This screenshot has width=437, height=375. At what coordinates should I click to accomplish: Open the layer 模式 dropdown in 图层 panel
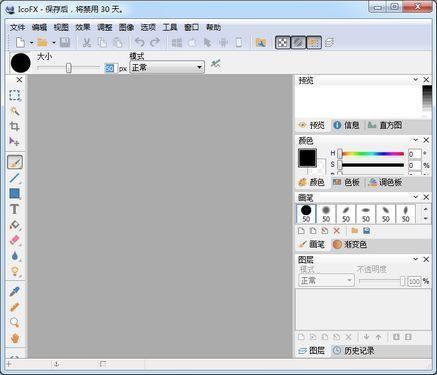tap(326, 281)
